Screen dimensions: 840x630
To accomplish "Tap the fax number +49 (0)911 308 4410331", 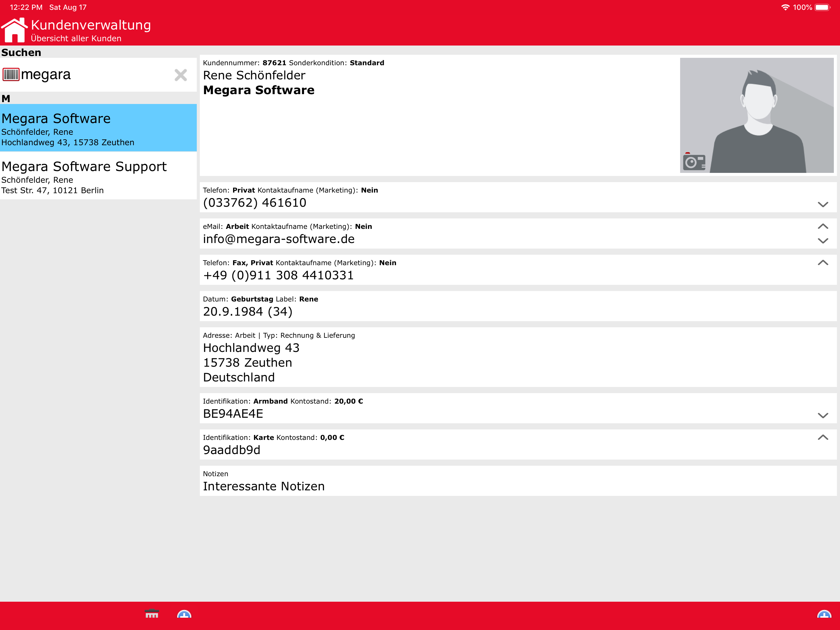I will 278,275.
